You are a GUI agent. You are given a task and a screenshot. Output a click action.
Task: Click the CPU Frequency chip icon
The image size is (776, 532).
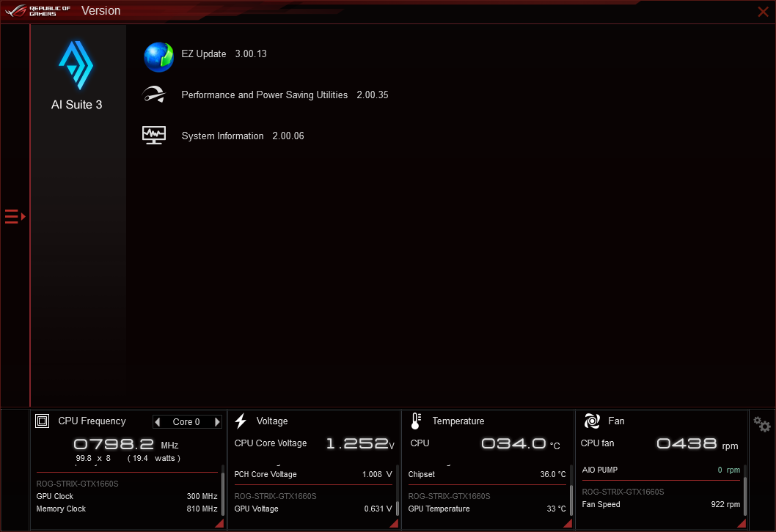[x=42, y=421]
